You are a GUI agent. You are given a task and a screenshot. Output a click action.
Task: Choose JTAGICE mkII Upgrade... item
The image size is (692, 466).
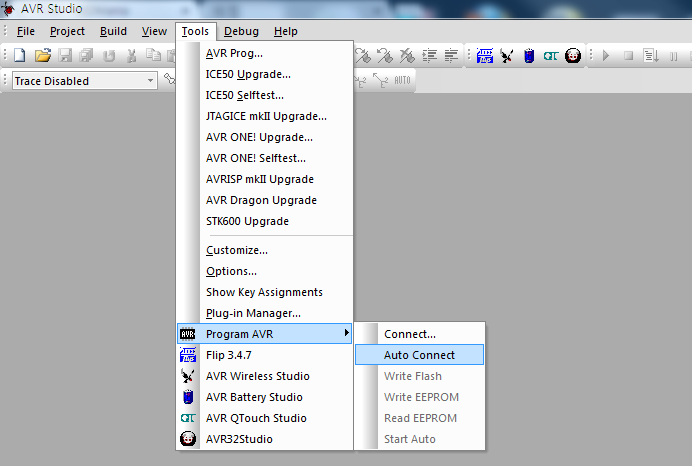pyautogui.click(x=264, y=116)
